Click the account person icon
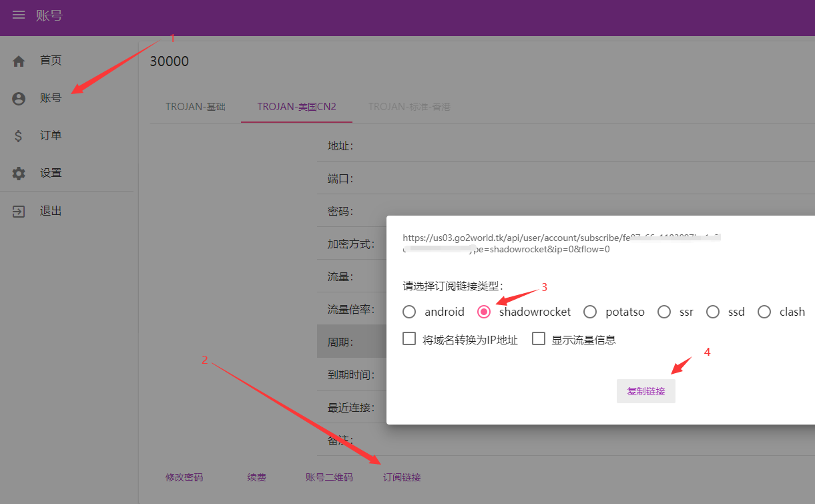 pyautogui.click(x=19, y=99)
